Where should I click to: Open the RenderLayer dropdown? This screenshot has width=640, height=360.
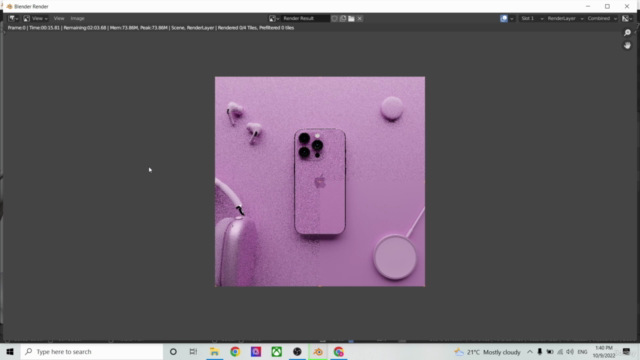tap(565, 18)
